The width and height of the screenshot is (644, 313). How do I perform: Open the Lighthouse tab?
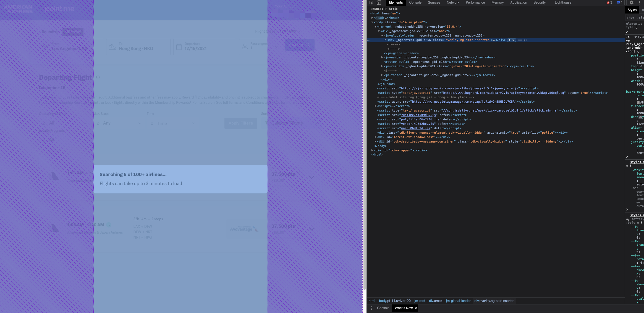[x=563, y=2]
